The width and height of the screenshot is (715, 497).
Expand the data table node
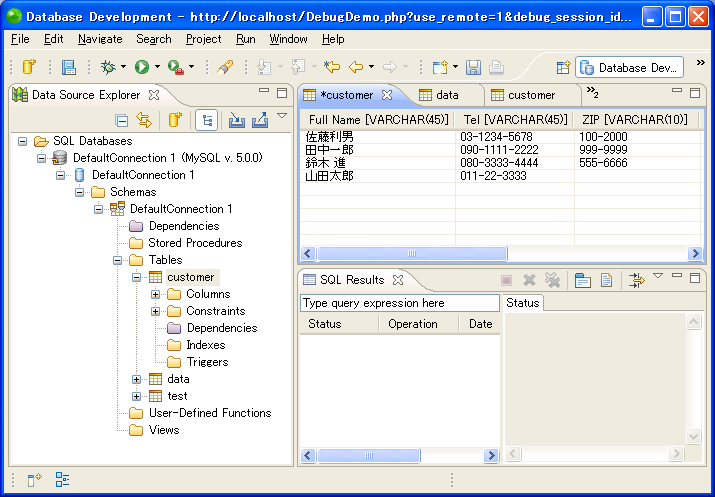(137, 379)
